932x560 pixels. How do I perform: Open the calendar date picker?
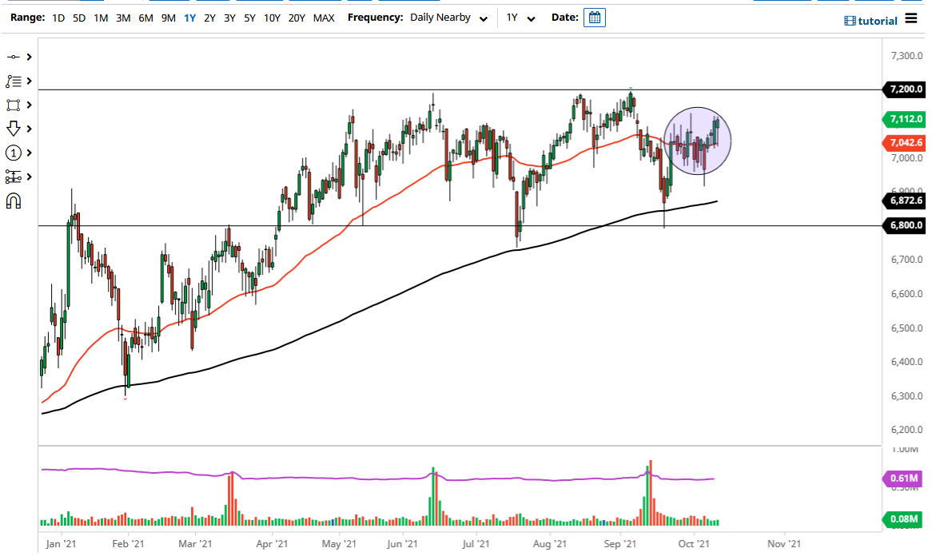coord(594,17)
